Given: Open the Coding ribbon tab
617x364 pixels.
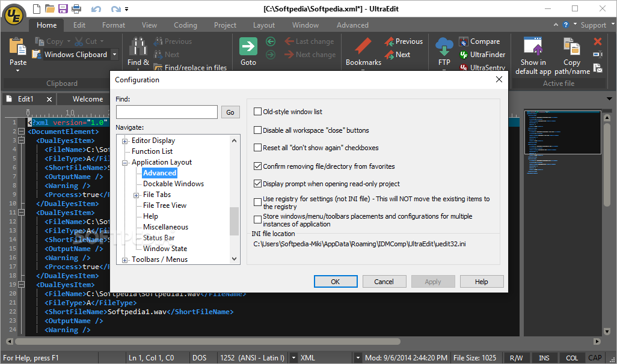Looking at the screenshot, I should (x=185, y=25).
